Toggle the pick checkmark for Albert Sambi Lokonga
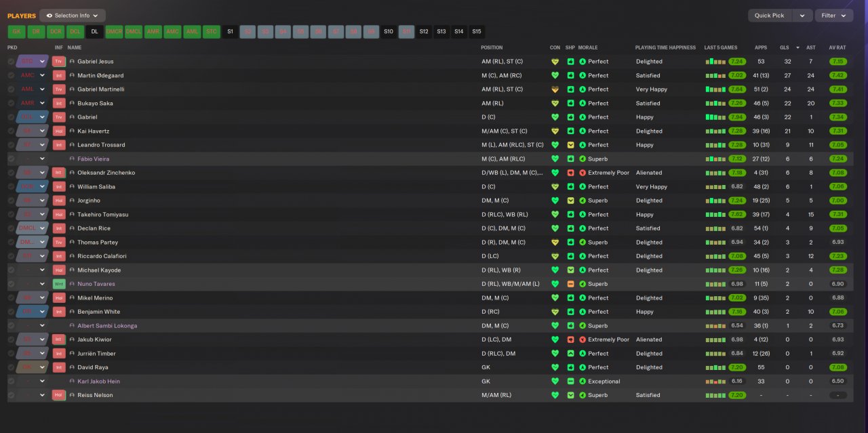 tap(11, 326)
